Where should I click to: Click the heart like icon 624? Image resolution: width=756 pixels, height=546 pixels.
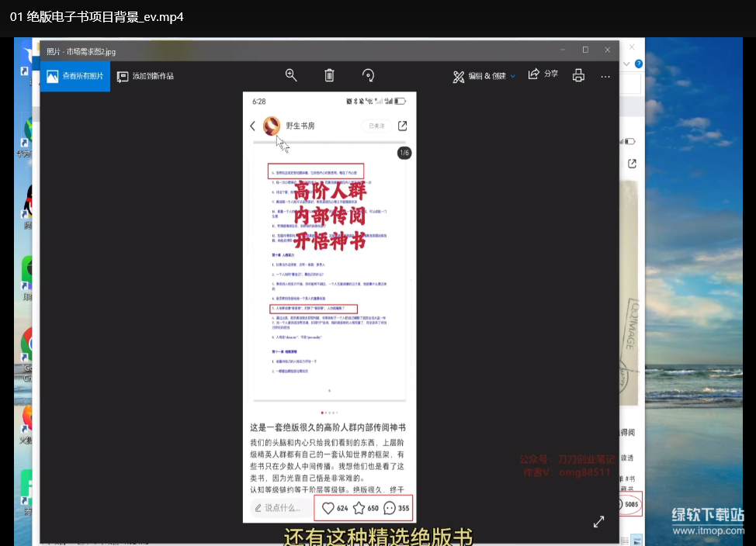328,508
